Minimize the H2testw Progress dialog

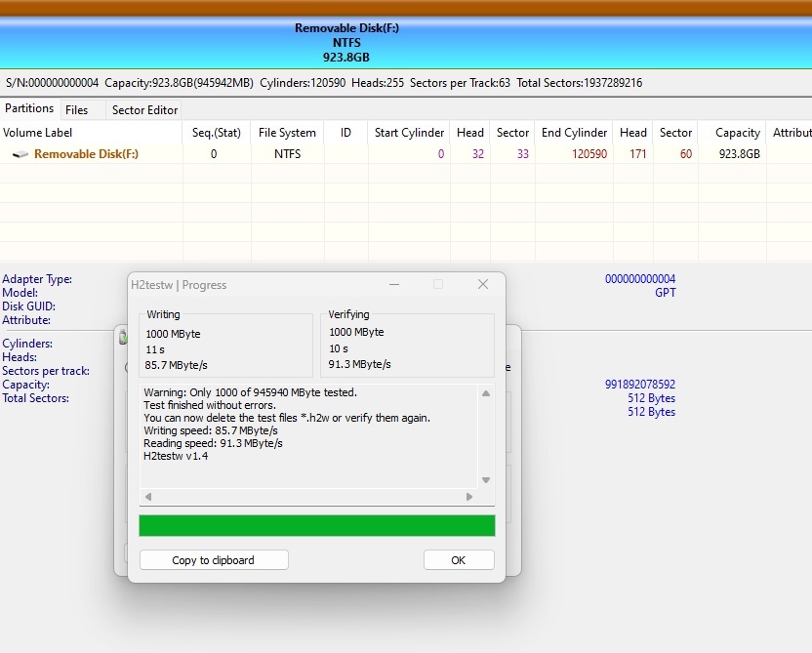pyautogui.click(x=393, y=284)
